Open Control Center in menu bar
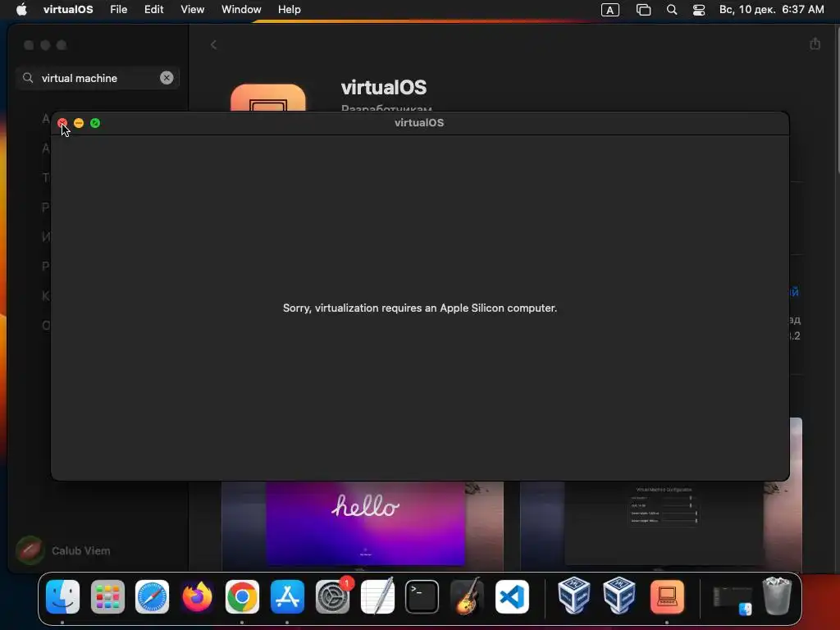 pos(699,10)
